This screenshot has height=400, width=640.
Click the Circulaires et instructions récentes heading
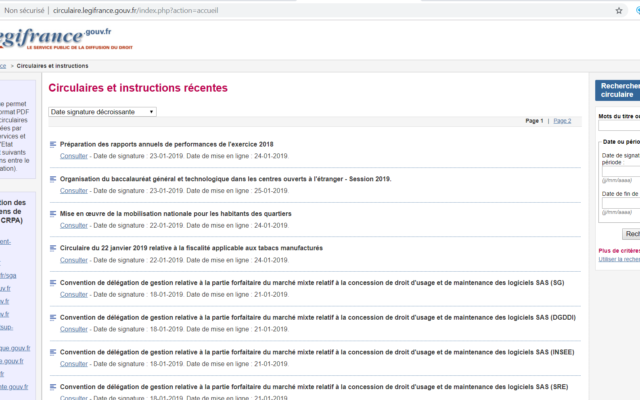tap(138, 88)
